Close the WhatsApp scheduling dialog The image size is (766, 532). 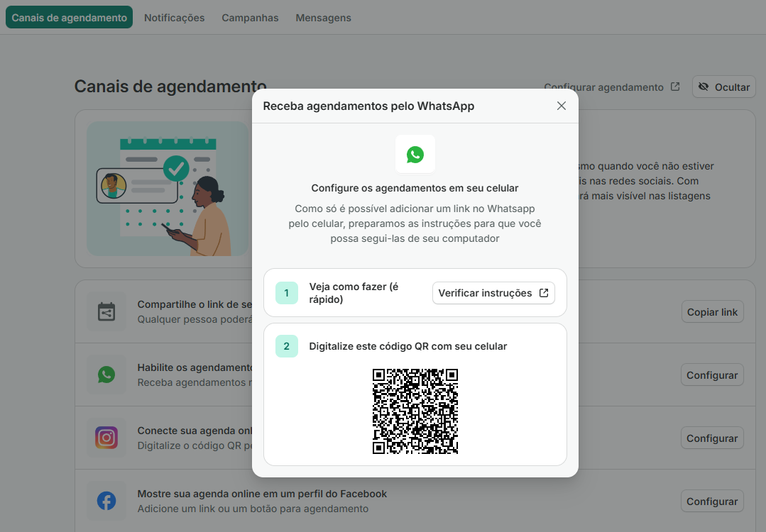562,106
